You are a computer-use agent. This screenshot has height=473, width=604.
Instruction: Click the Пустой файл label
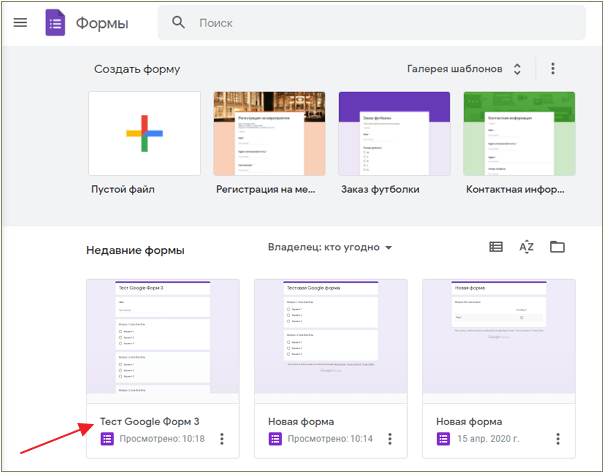(x=123, y=190)
